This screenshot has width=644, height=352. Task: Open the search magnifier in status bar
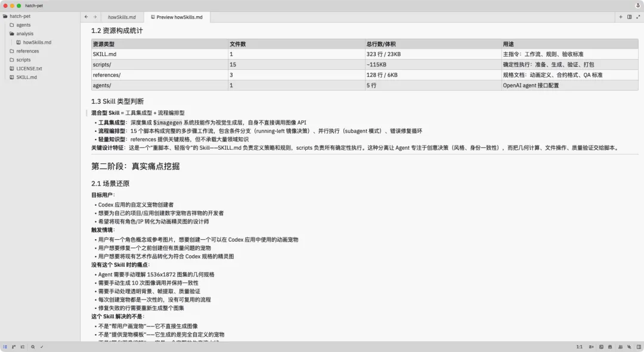[33, 347]
